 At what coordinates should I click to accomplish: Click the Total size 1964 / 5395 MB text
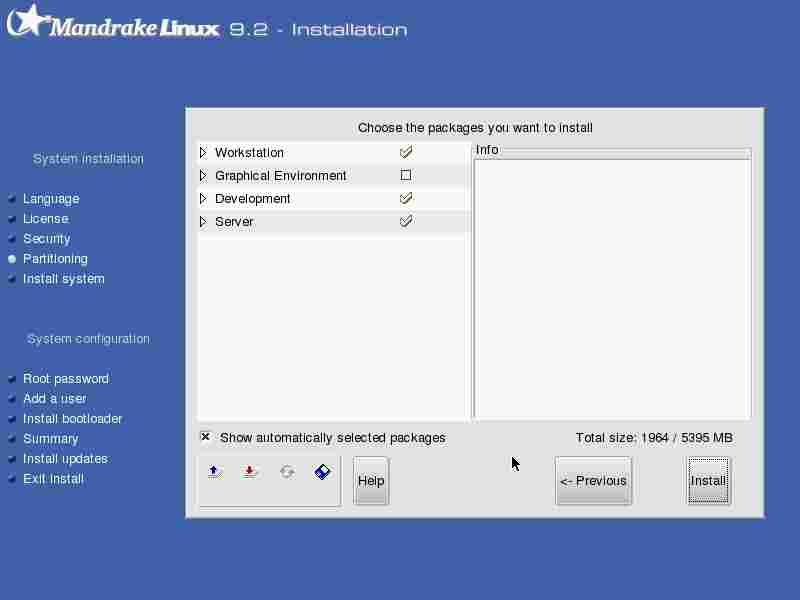click(654, 438)
